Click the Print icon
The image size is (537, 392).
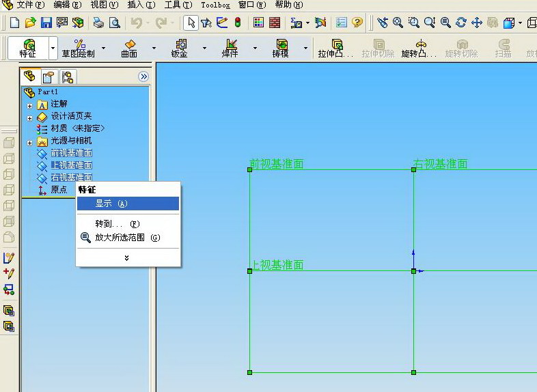pyautogui.click(x=98, y=23)
